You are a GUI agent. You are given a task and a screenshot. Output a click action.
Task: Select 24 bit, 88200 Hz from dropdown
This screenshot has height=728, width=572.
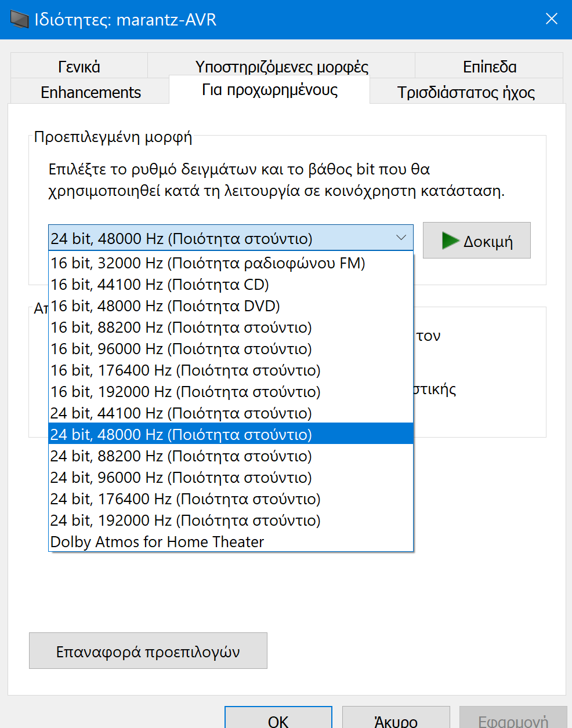(180, 456)
